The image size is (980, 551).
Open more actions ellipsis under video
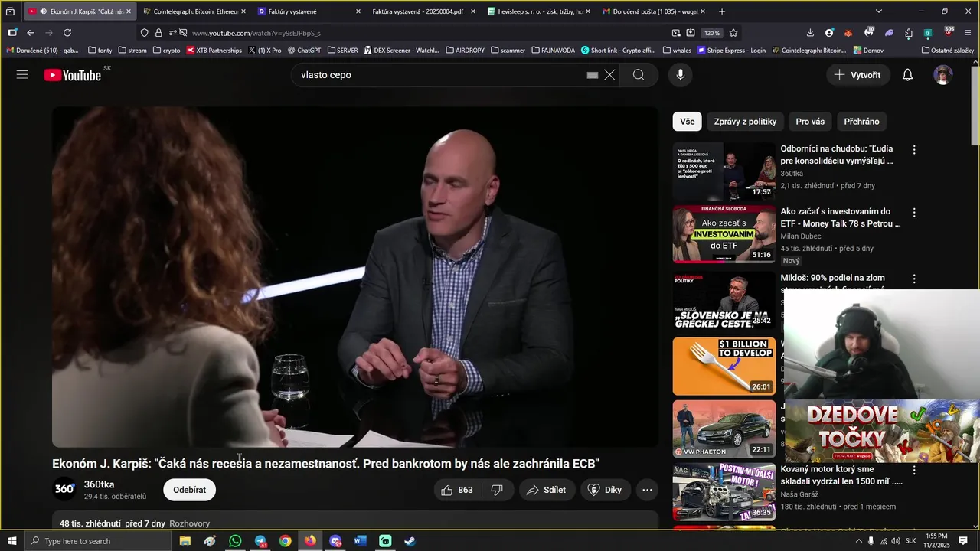tap(647, 490)
